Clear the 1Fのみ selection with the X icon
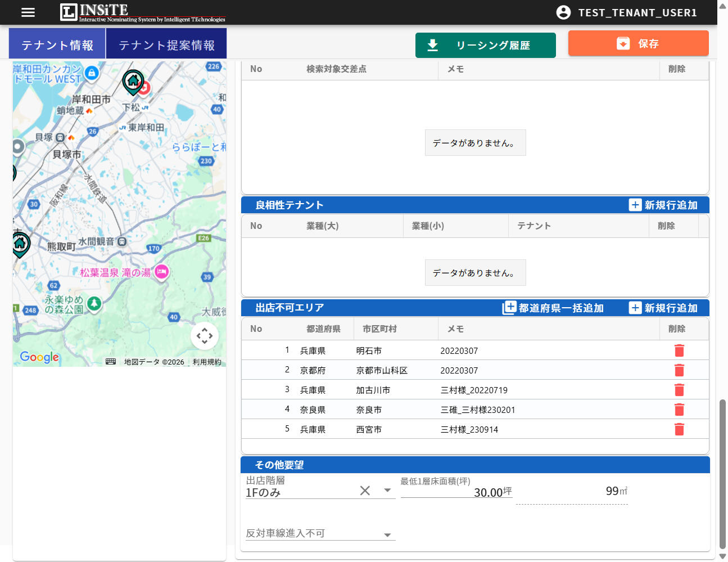 click(x=365, y=490)
